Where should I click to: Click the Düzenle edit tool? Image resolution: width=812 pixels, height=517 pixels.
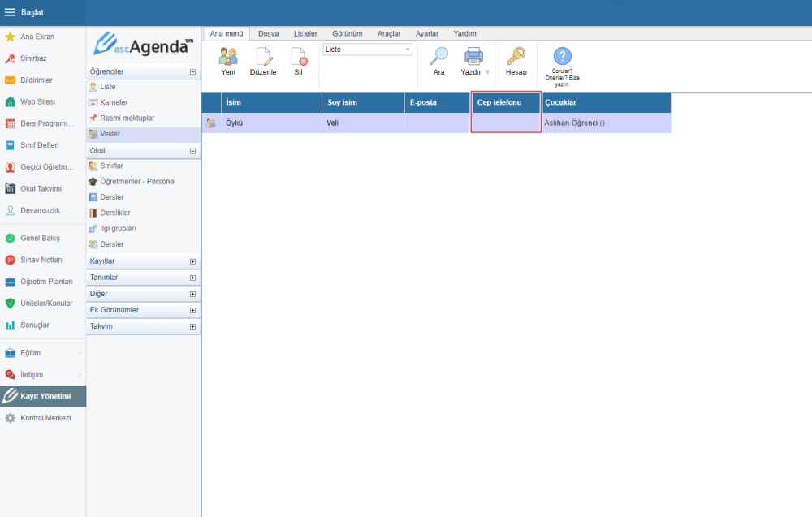click(263, 61)
